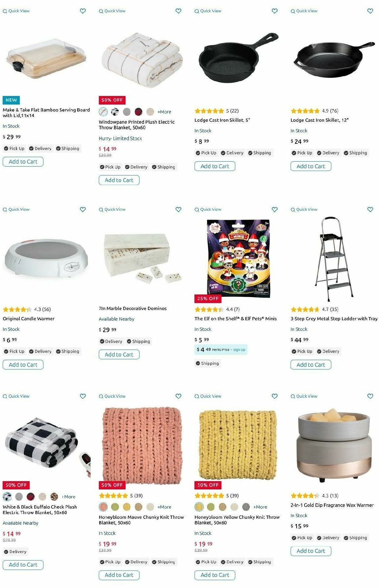
Task: Heart the 3-Step Grey Metal Step Ladder
Action: pos(370,209)
